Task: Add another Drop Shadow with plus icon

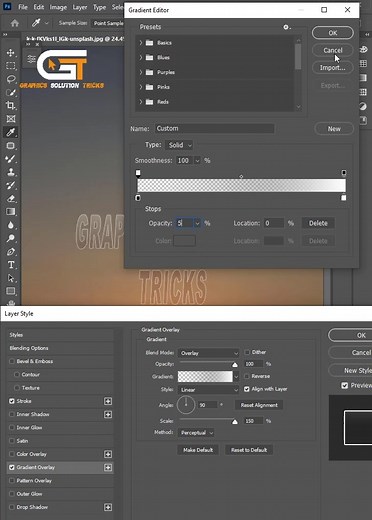Action: coord(108,507)
